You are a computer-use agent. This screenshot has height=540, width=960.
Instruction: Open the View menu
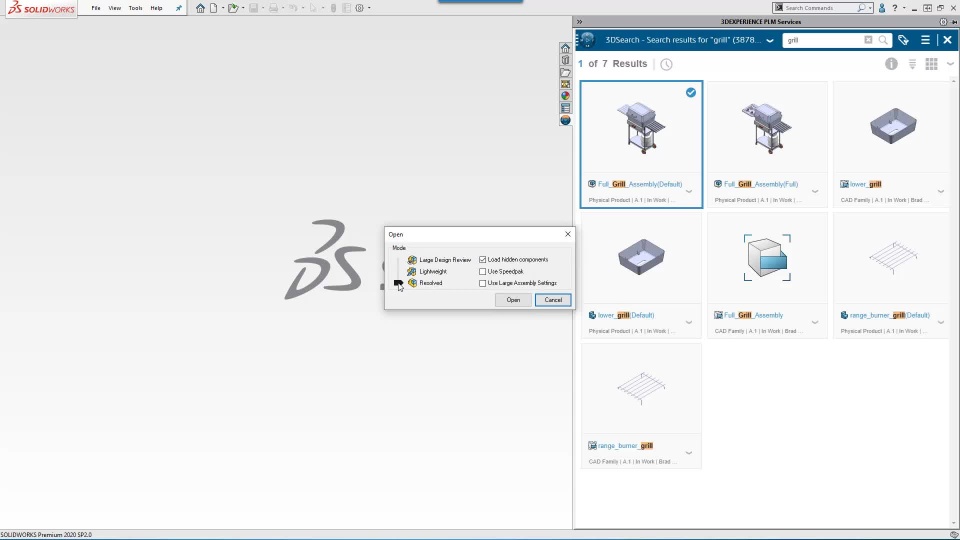coord(114,8)
